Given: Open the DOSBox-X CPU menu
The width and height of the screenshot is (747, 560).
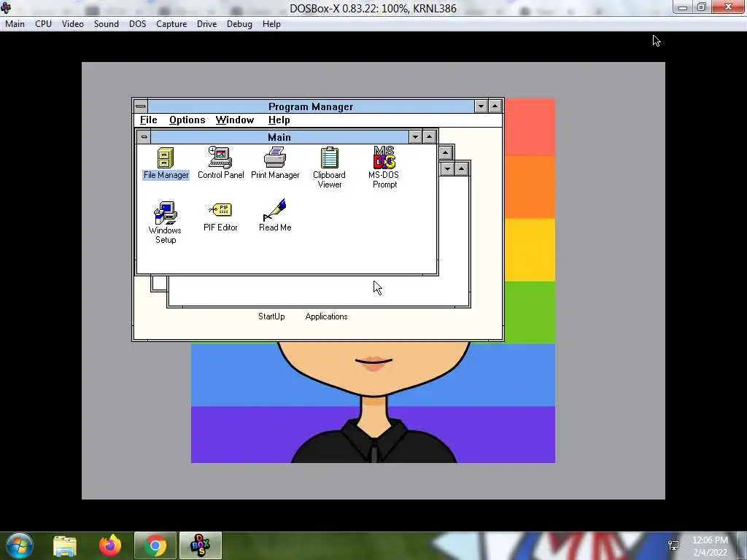Looking at the screenshot, I should tap(43, 24).
